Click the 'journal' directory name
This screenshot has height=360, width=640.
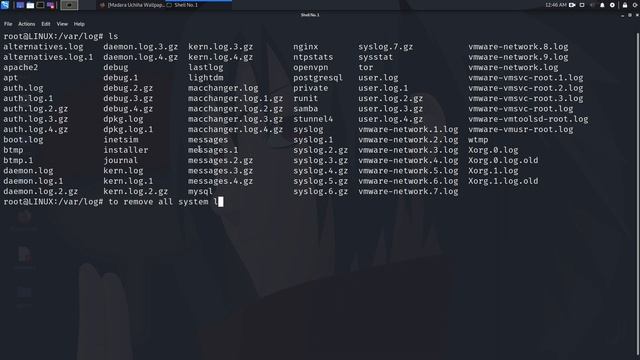tap(121, 160)
